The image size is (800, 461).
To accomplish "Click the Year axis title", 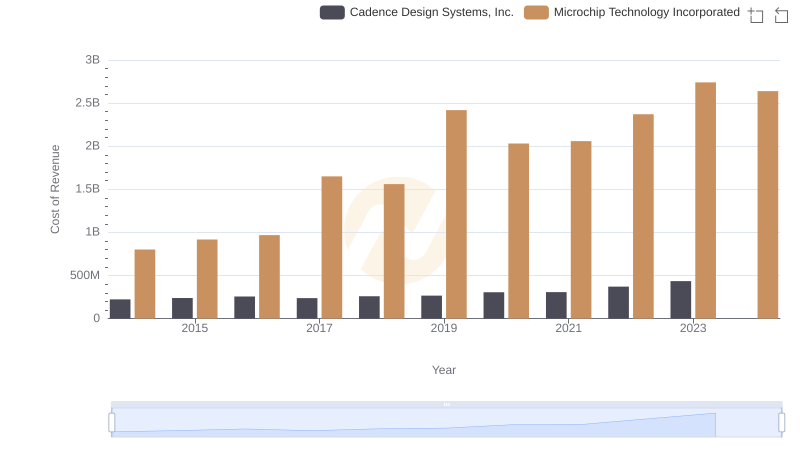I will click(444, 370).
